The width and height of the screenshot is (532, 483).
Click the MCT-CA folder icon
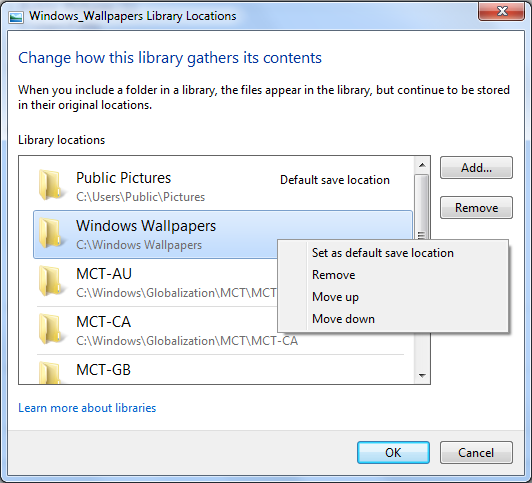pyautogui.click(x=51, y=329)
